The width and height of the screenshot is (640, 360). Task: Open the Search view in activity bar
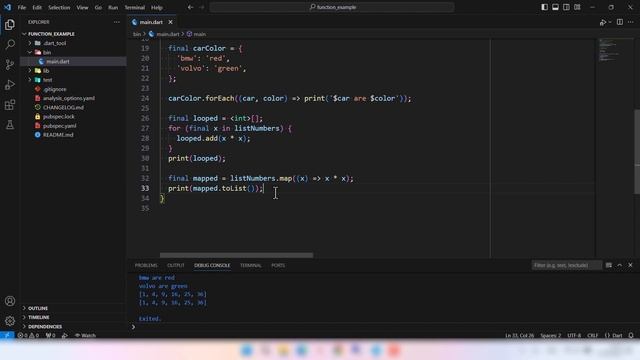[x=10, y=44]
